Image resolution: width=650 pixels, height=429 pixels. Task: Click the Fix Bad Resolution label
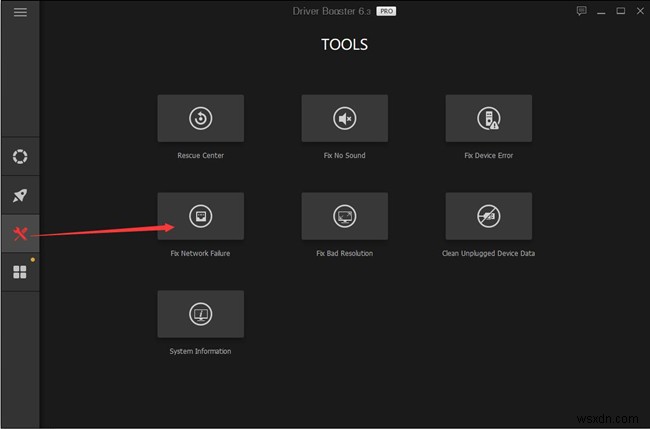344,253
